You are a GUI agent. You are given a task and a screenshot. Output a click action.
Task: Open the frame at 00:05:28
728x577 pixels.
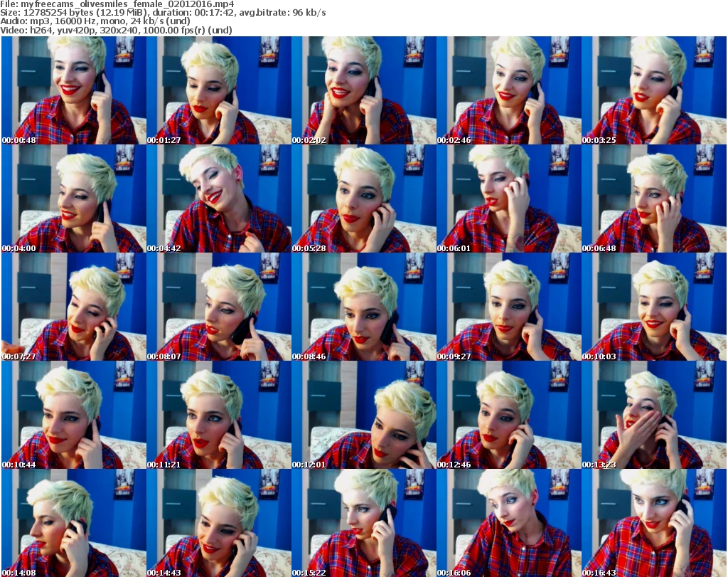(363, 198)
